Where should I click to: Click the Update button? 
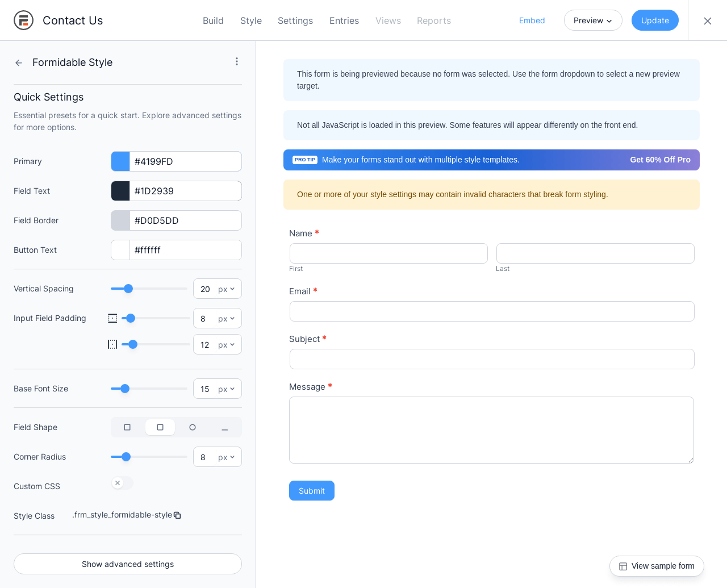[655, 20]
